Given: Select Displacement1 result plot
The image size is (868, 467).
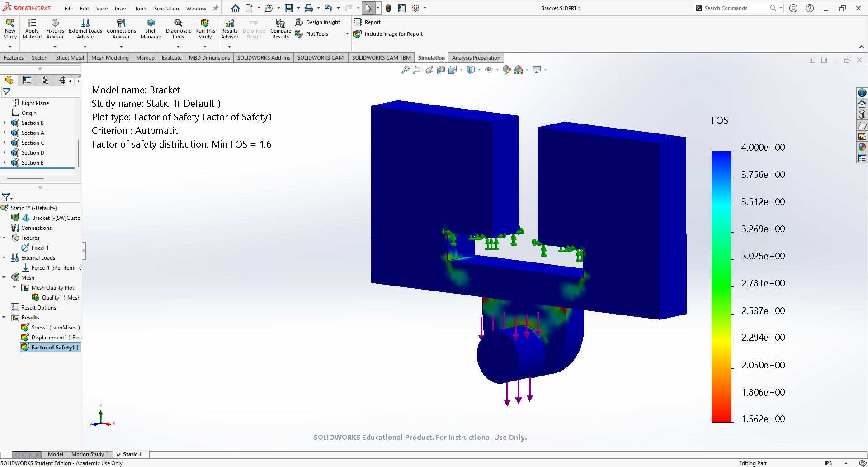Looking at the screenshot, I should [51, 337].
